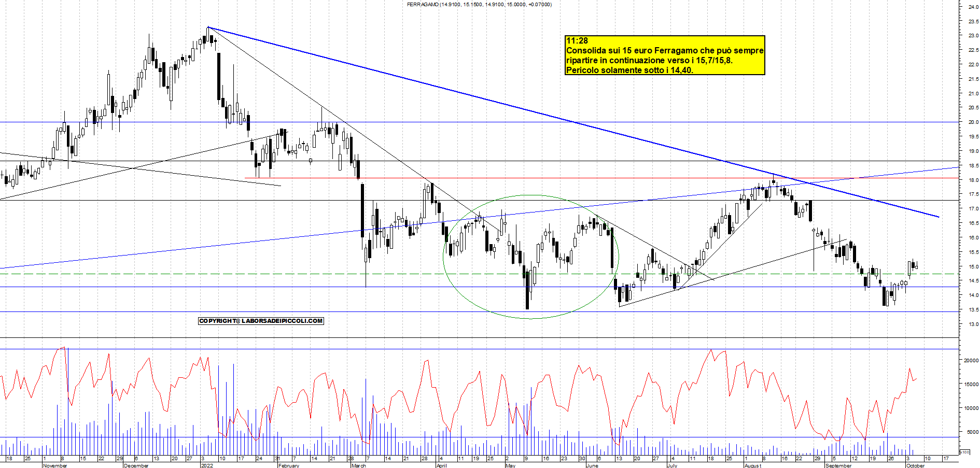Click the August month label
Viewport: 980px width, 468px height.
pos(753,465)
